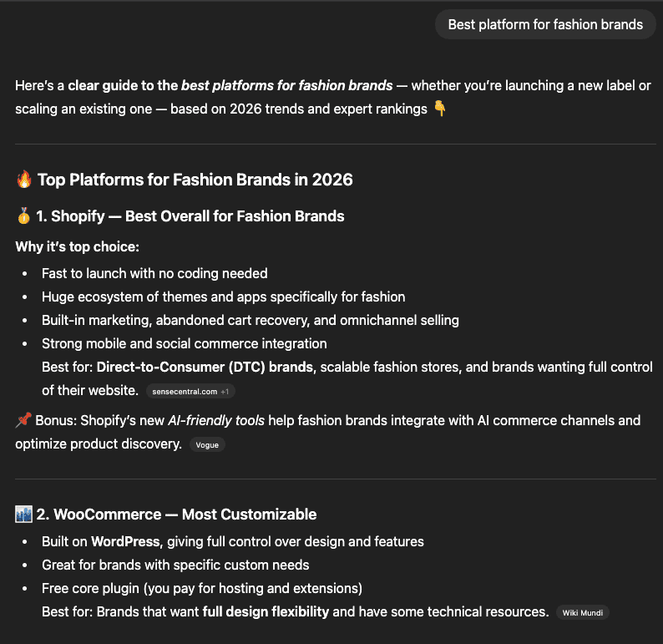Click the Top Platforms for Fashion Brands heading

point(195,180)
